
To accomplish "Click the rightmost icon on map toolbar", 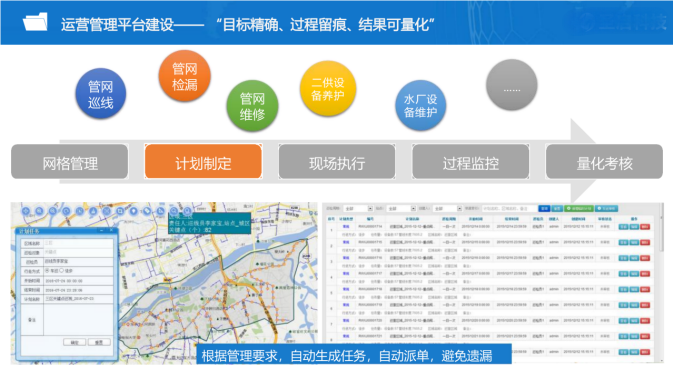I will point(187,211).
